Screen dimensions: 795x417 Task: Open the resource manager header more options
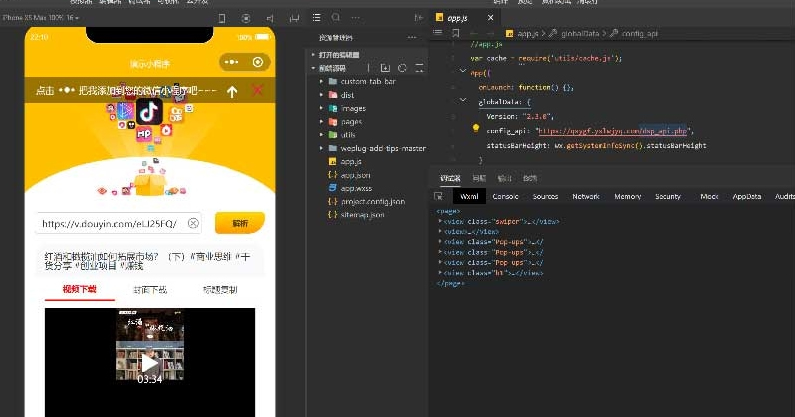pyautogui.click(x=412, y=38)
